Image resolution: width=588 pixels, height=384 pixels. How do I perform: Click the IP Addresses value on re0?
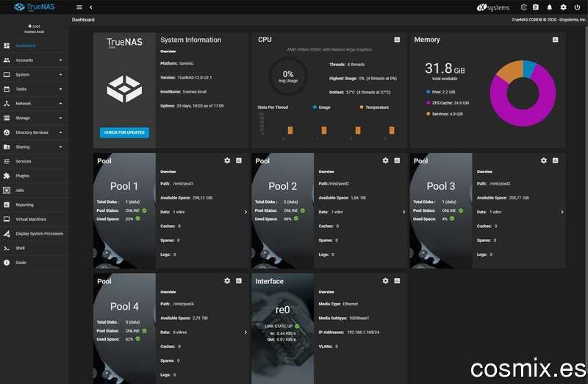(363, 333)
